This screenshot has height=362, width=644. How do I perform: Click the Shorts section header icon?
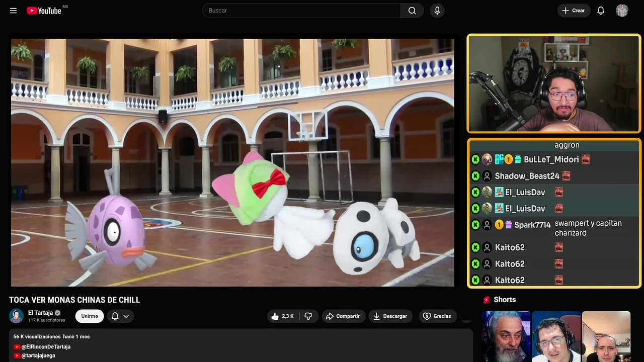click(487, 300)
